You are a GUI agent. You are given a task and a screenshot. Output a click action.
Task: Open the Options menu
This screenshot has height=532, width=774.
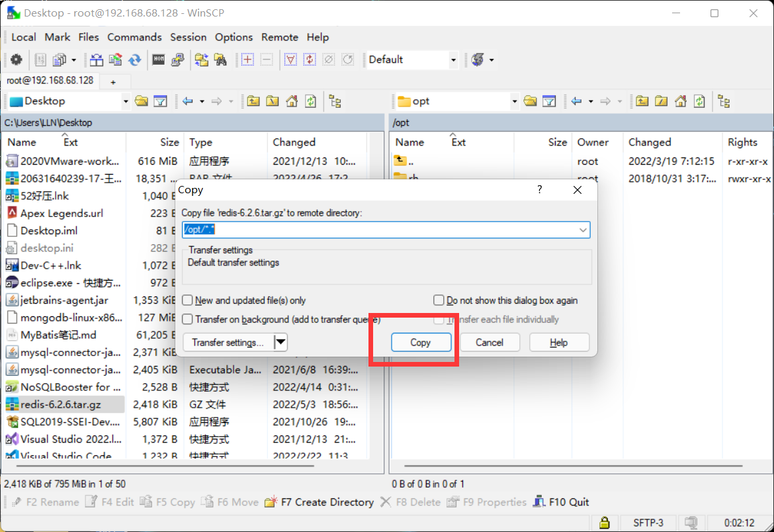pos(234,37)
